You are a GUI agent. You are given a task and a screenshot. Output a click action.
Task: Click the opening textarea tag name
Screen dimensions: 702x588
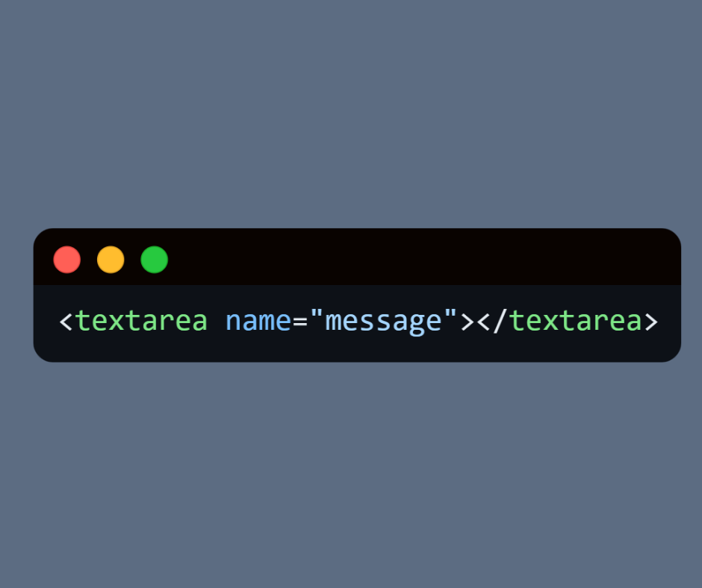click(141, 321)
